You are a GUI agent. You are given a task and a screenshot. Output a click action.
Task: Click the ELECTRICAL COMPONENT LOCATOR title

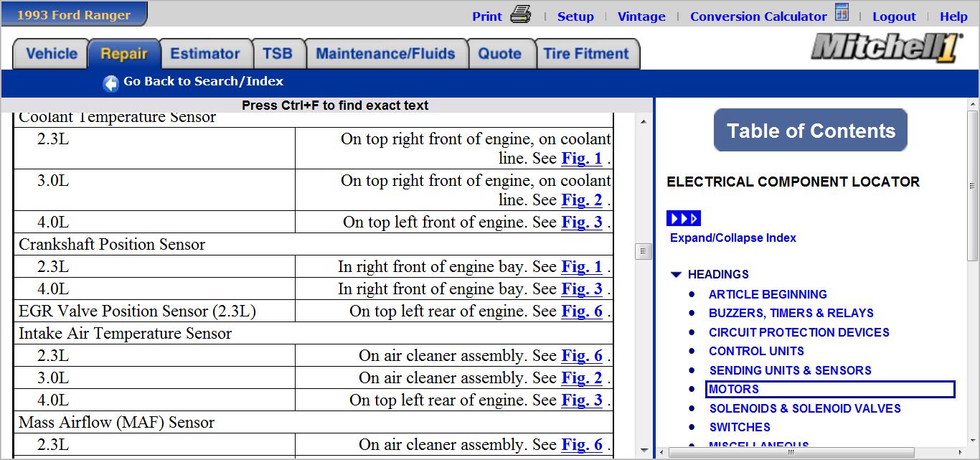(793, 182)
